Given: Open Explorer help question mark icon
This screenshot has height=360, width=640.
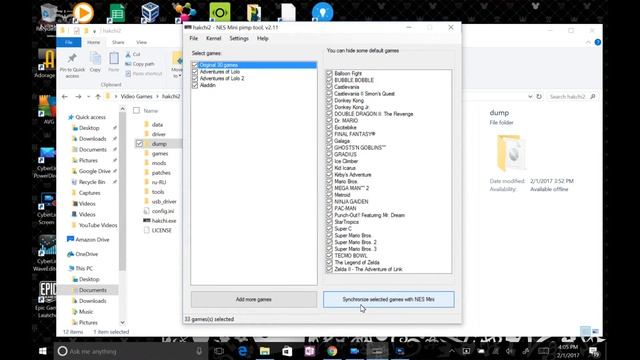Looking at the screenshot, I should 598,42.
